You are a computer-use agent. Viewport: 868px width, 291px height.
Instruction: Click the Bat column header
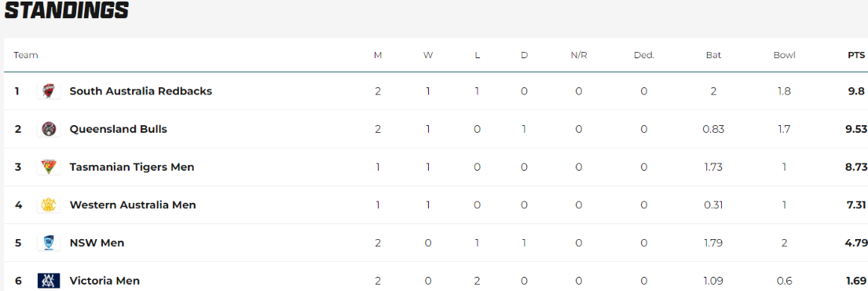713,55
